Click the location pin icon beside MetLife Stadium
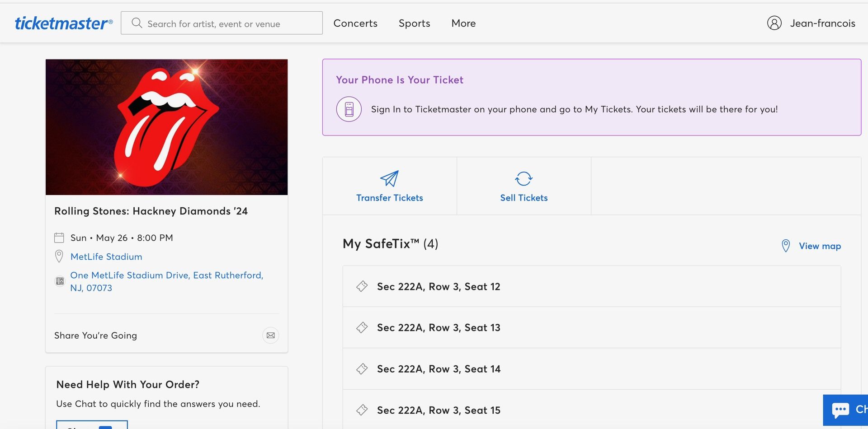 click(59, 256)
